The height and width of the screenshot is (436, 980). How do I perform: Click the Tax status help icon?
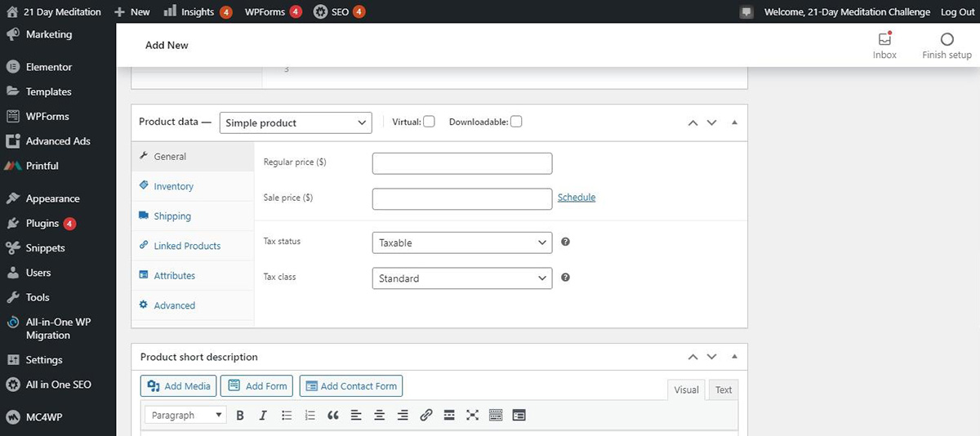point(565,242)
